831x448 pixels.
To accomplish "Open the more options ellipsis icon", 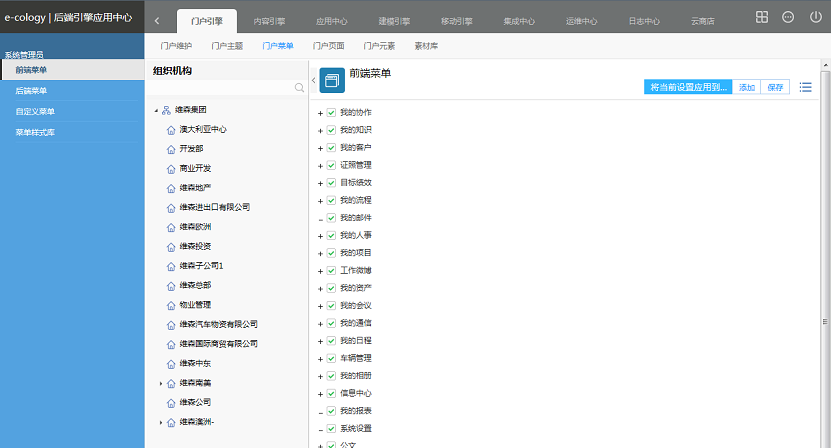I will click(x=788, y=17).
